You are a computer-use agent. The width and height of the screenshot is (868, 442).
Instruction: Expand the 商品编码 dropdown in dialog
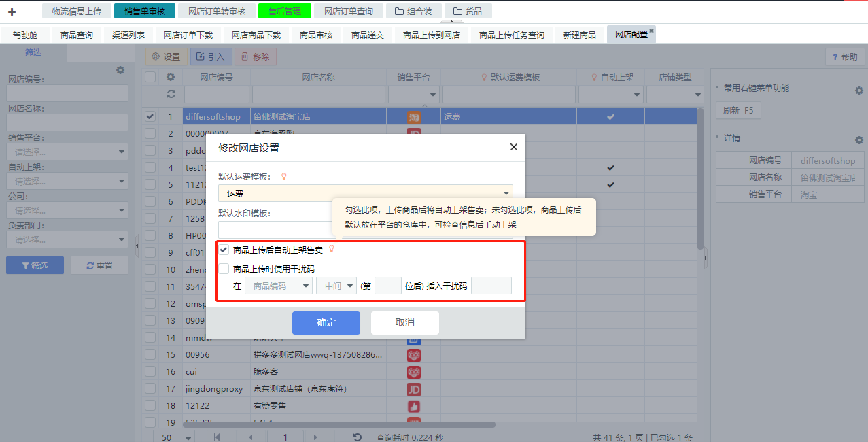tap(279, 286)
